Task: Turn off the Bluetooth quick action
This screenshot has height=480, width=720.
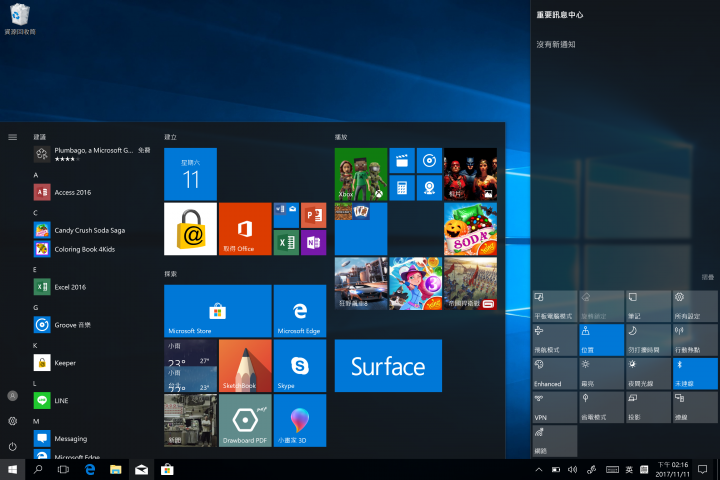Action: point(695,373)
